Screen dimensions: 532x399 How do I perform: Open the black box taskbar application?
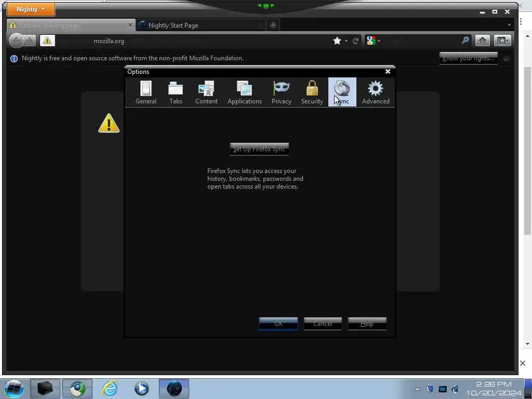point(45,389)
